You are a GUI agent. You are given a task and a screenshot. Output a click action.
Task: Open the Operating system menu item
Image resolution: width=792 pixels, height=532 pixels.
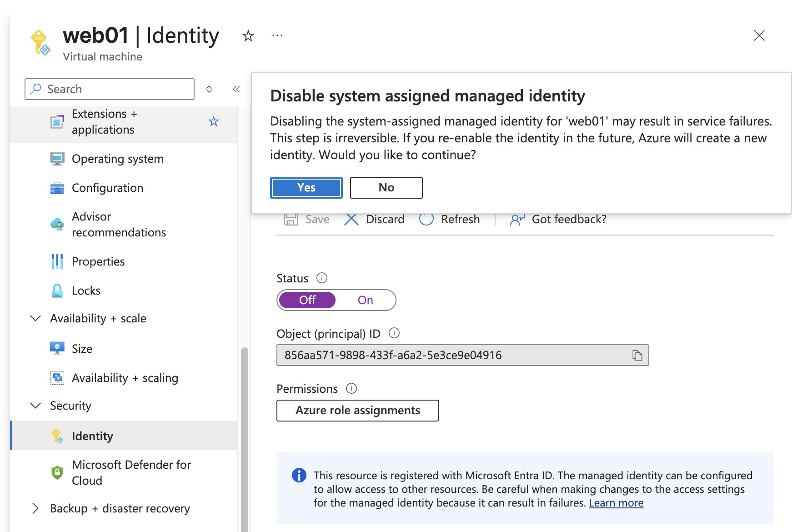(x=124, y=159)
